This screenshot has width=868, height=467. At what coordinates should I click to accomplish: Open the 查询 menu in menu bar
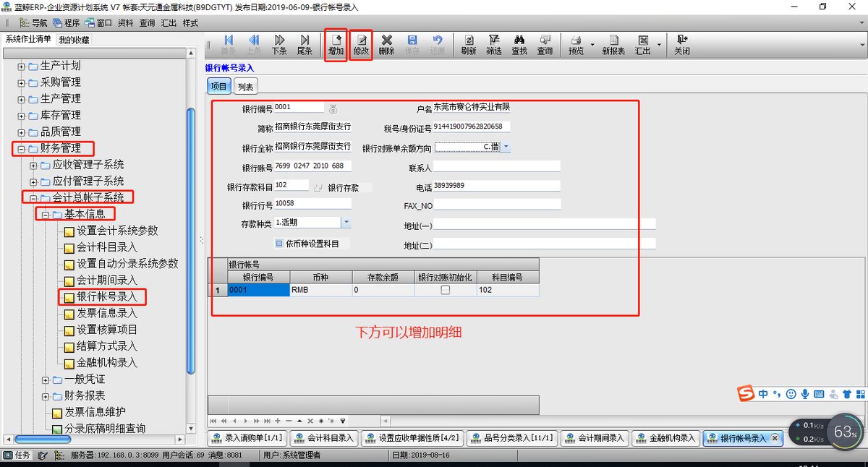click(147, 22)
